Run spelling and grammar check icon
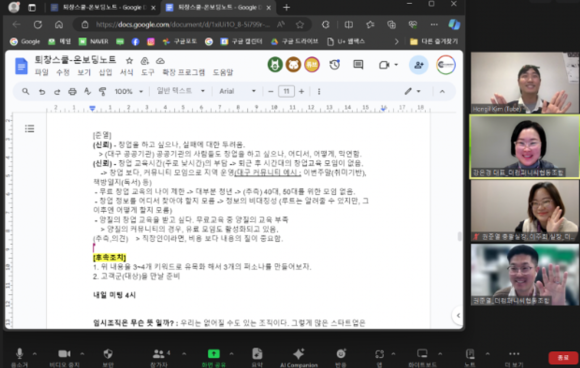This screenshot has width=580, height=368. tap(87, 91)
